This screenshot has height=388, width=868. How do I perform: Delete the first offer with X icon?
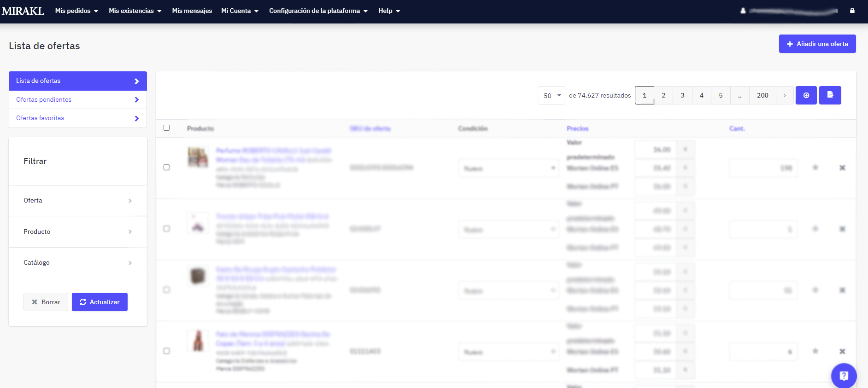pos(842,168)
